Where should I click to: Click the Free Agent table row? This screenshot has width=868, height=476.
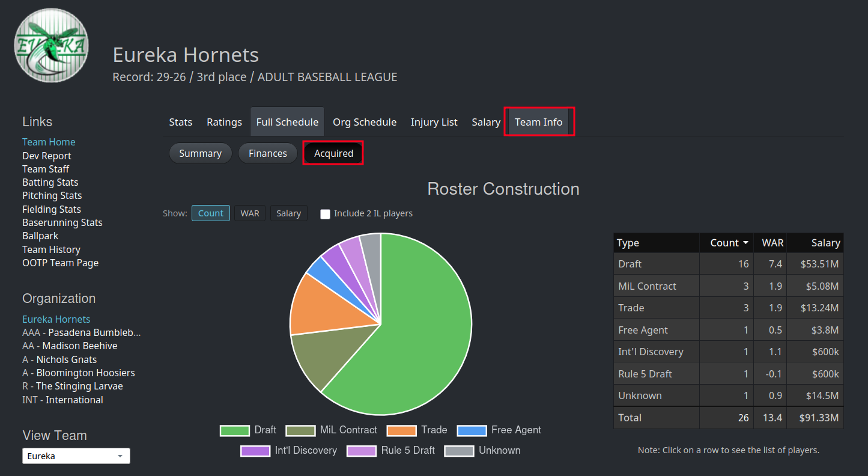pos(729,330)
